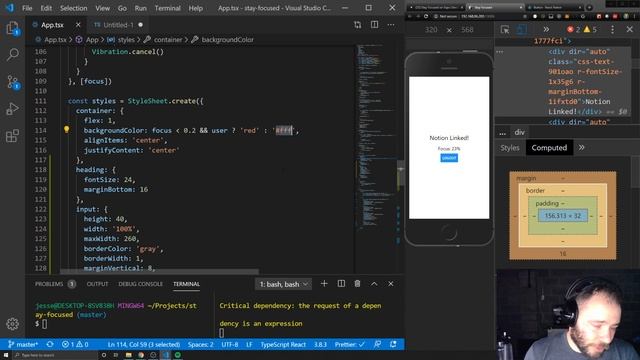Screen dimensions: 640x360
Task: Toggle the device toolbar in DevTools
Action: 521,30
